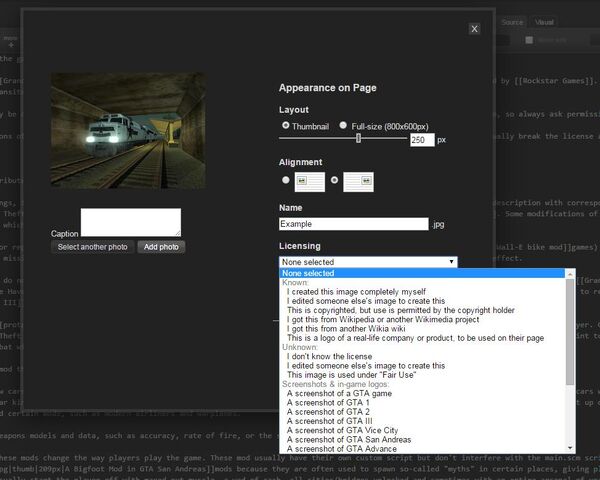Choose the highlighted None selected option
Screen dimensions: 600x480
[422, 273]
